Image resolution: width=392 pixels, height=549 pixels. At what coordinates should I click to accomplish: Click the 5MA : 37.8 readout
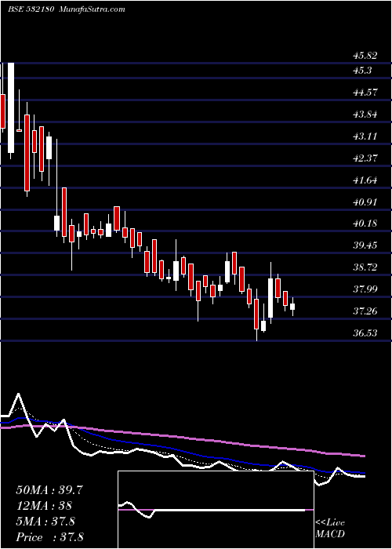point(45,522)
